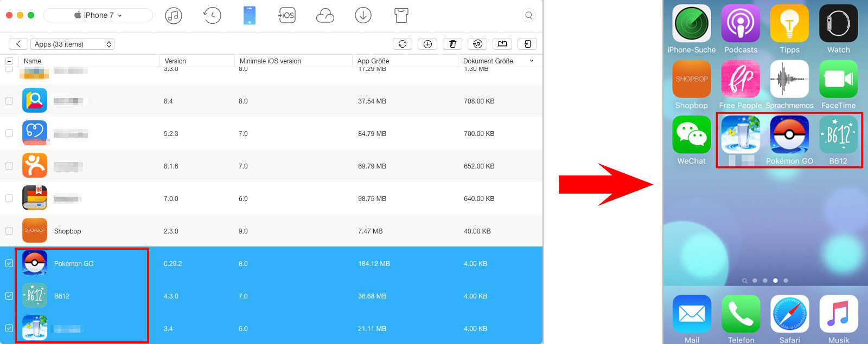Refresh the apps list
The height and width of the screenshot is (344, 868).
click(403, 44)
